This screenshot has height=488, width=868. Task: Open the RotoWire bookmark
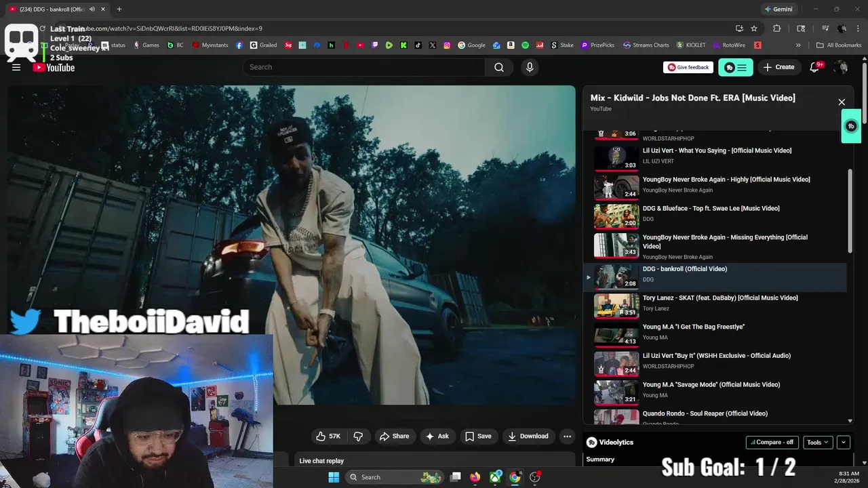(729, 45)
